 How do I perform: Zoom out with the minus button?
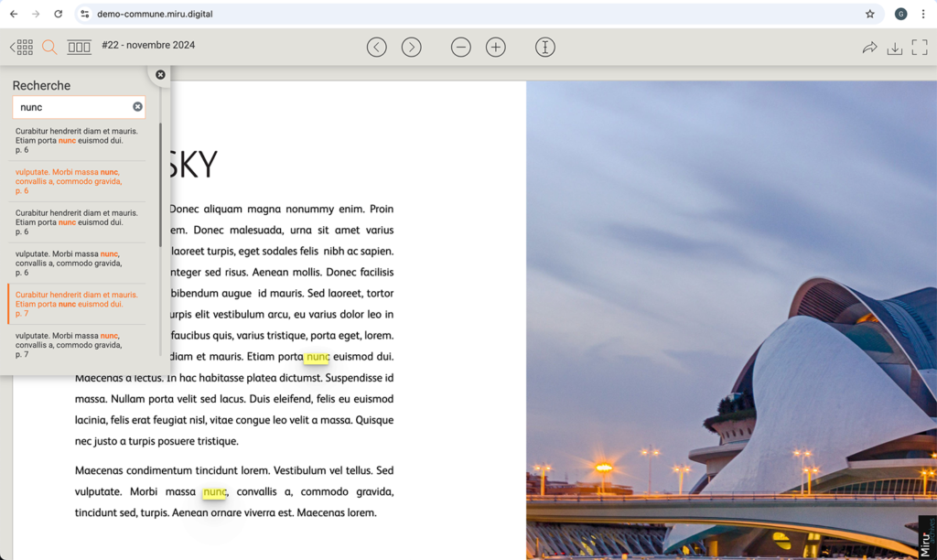[461, 48]
